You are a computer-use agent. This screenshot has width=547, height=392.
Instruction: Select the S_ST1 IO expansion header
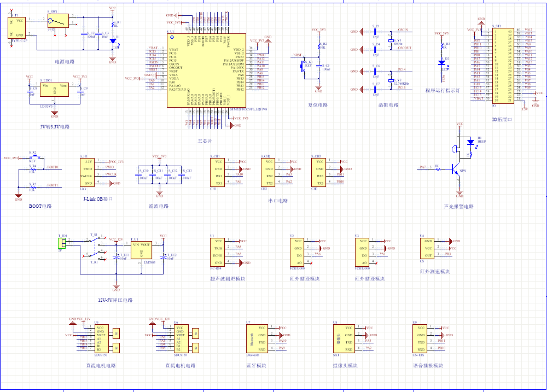pyautogui.click(x=502, y=66)
